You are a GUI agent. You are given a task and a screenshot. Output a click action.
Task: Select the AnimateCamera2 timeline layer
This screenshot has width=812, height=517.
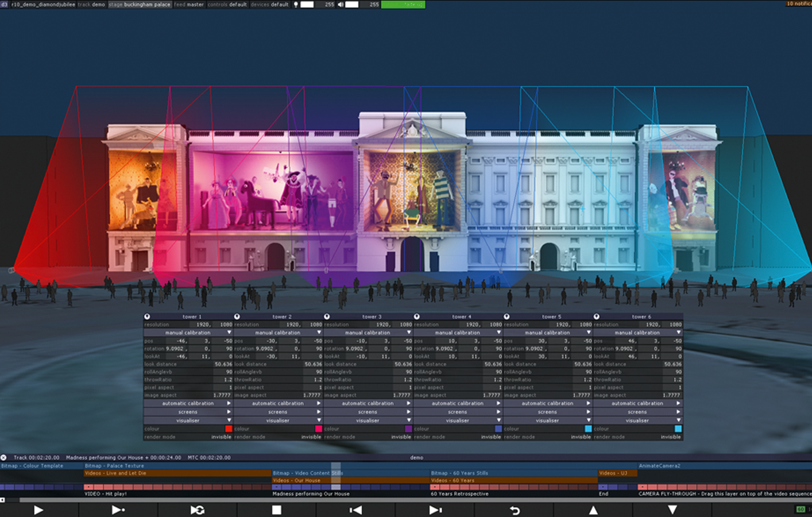point(725,466)
